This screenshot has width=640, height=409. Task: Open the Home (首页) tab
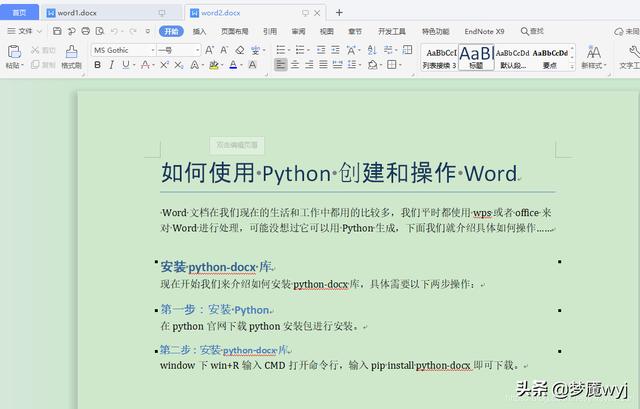(x=19, y=13)
